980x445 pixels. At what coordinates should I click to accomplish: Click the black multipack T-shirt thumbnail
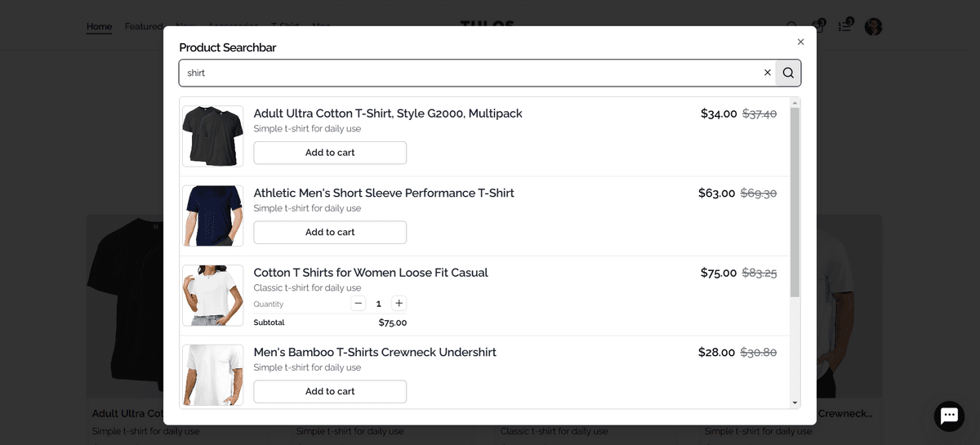[x=212, y=136]
